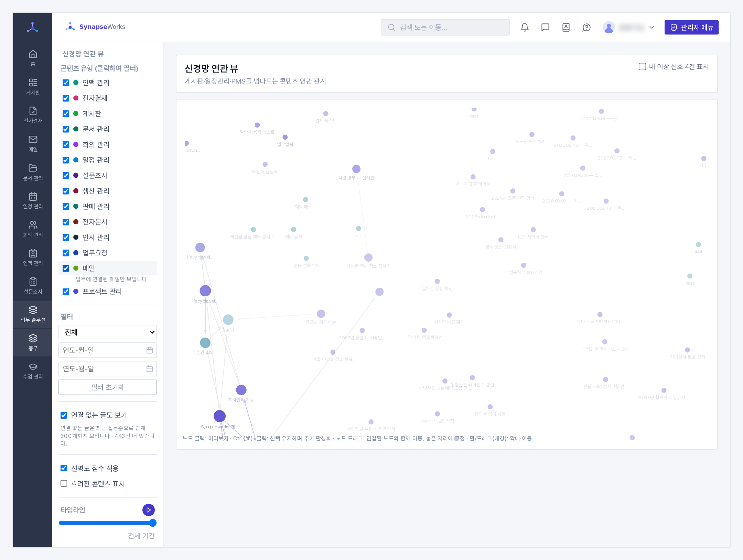Click the Synapseworks graph node
The height and width of the screenshot is (560, 743).
(219, 416)
